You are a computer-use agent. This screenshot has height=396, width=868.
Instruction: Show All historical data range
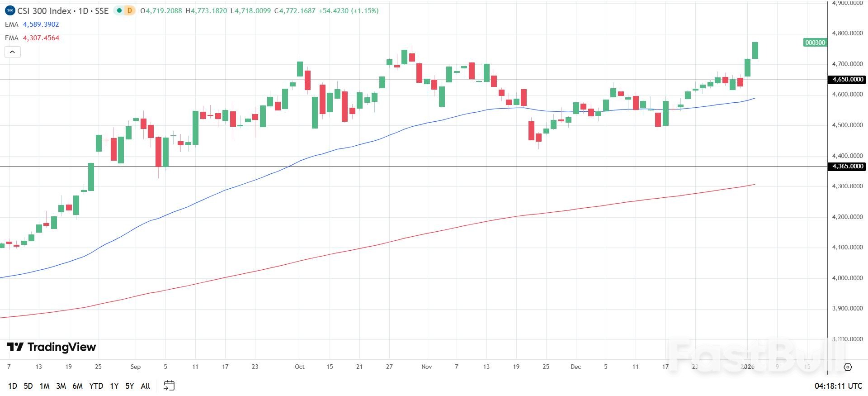(x=145, y=386)
